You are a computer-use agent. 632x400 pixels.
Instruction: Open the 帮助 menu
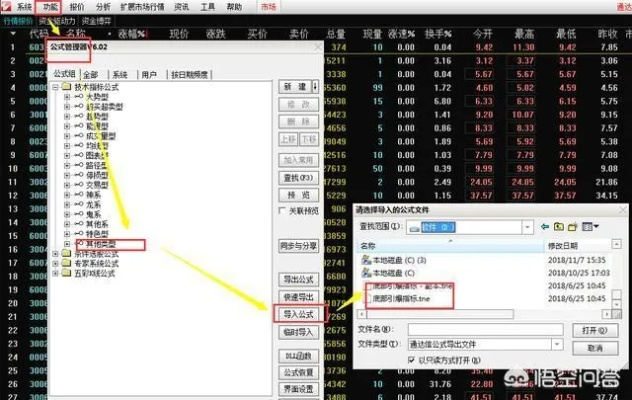click(x=234, y=7)
